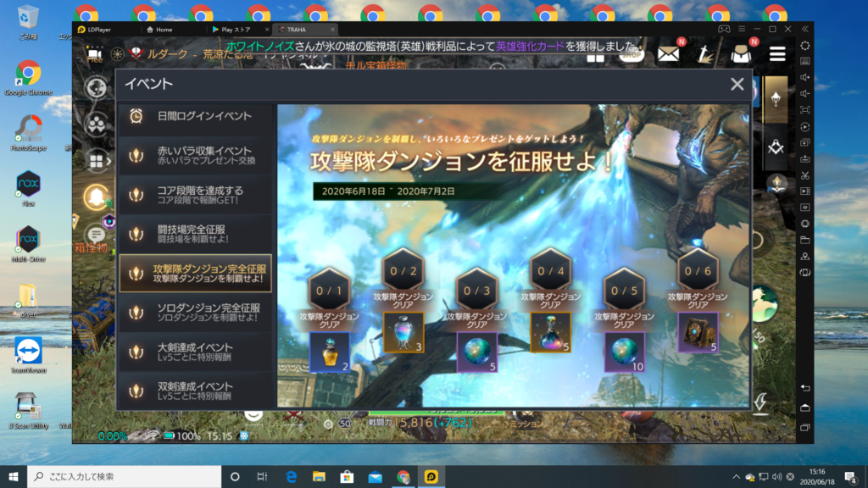Select 双剣達成イベント in event list
868x488 pixels.
coord(196,391)
